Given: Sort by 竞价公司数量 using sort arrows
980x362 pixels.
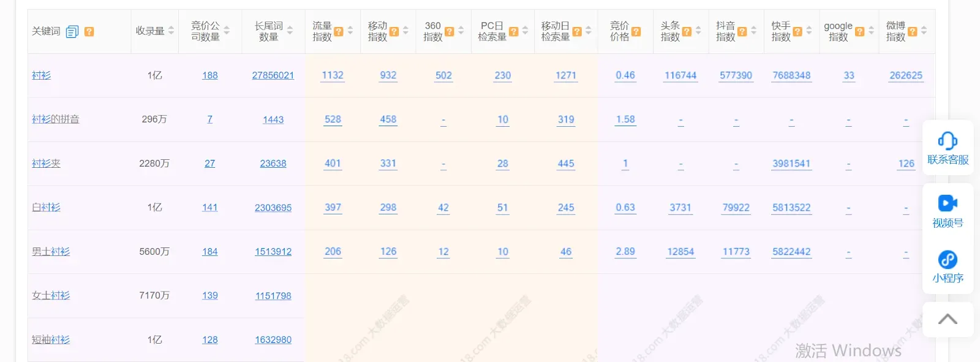Looking at the screenshot, I should pyautogui.click(x=227, y=31).
